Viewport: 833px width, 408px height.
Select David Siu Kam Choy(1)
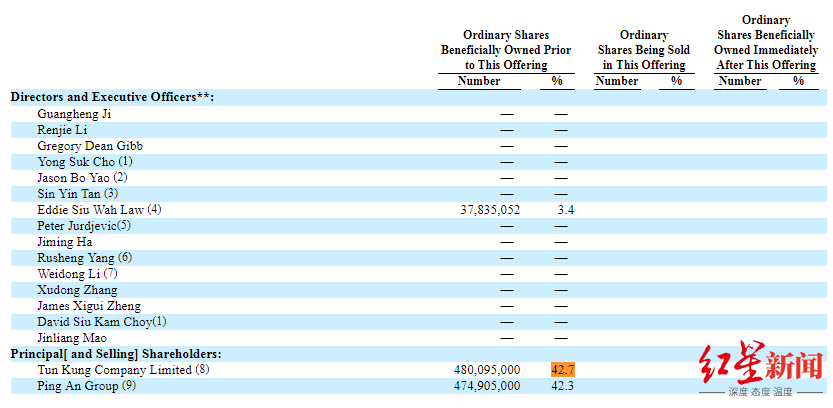[x=102, y=321]
